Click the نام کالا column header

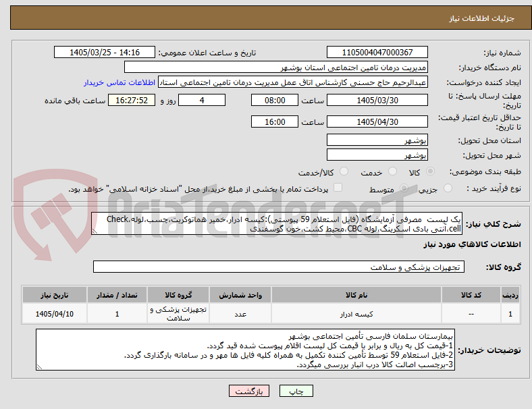click(356, 295)
